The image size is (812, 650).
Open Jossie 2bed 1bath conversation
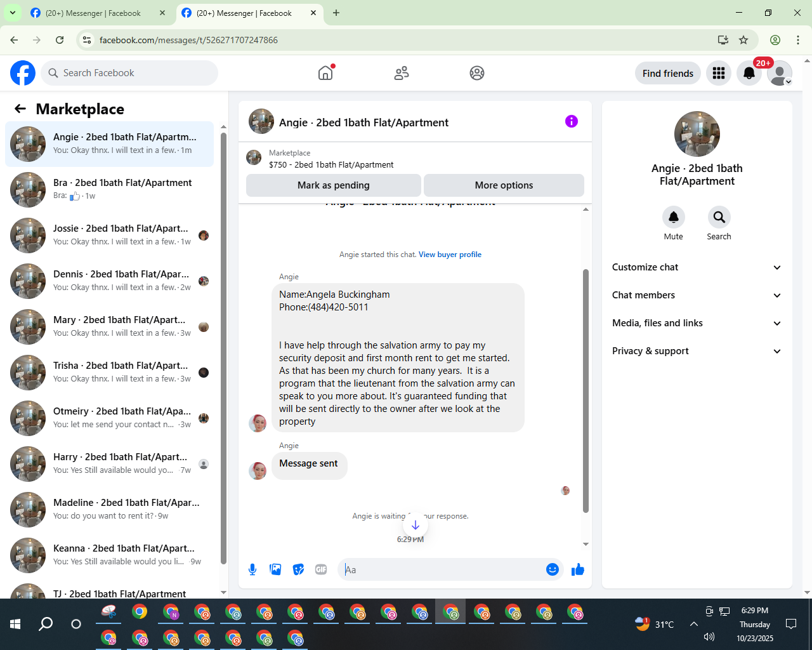coord(109,235)
